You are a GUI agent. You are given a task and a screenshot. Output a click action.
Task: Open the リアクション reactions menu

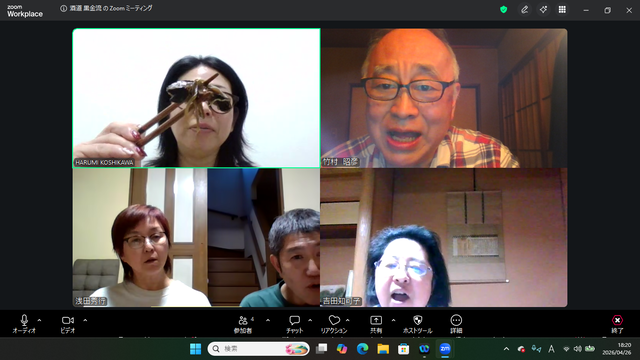coord(334,324)
